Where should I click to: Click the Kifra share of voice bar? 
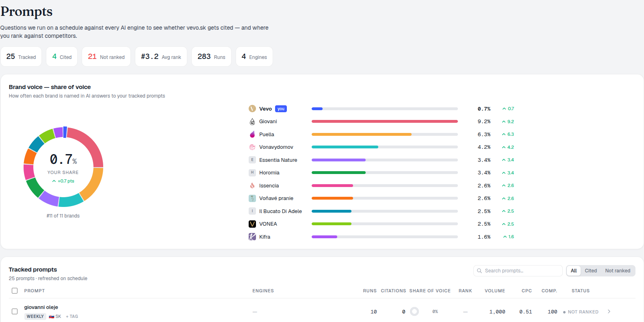pyautogui.click(x=385, y=237)
